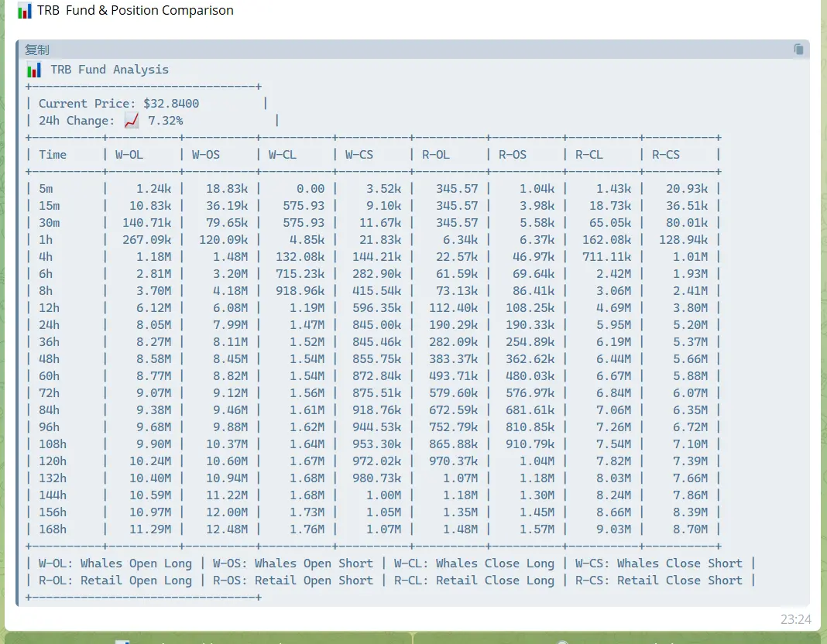The height and width of the screenshot is (644, 827).
Task: Click the copy icon on the code block
Action: pos(798,50)
